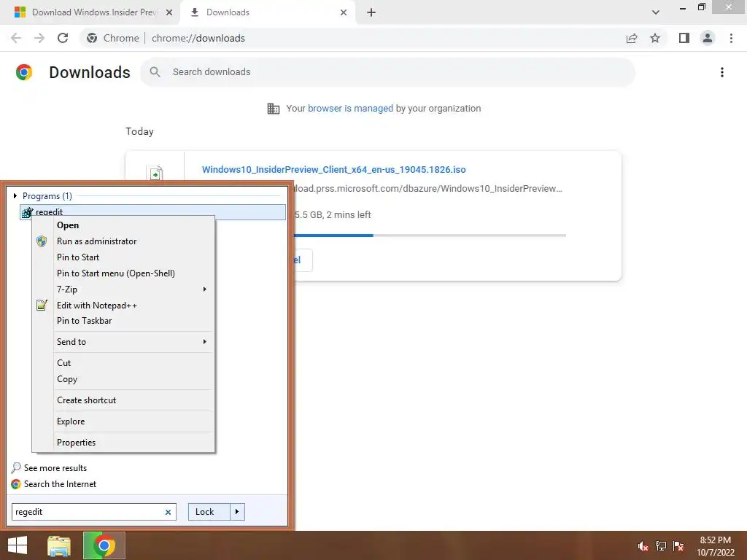
Task: Click the muted volume tray icon
Action: [x=643, y=546]
